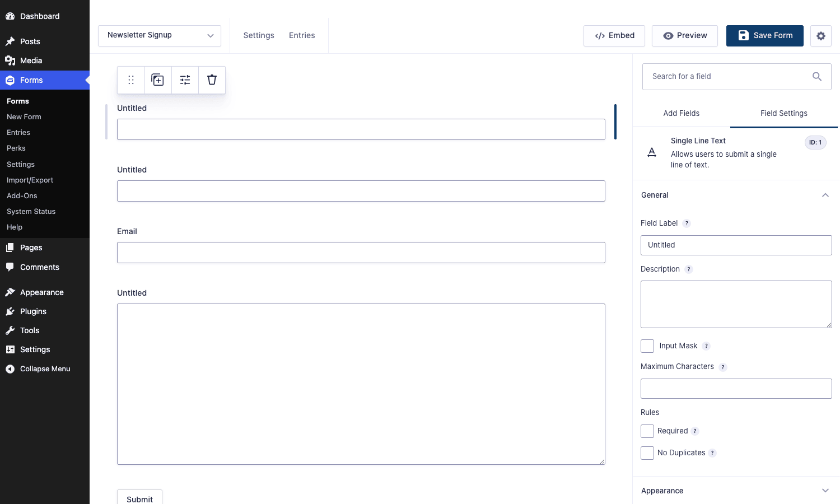Open the form Settings menu
The height and width of the screenshot is (504, 840).
(259, 36)
